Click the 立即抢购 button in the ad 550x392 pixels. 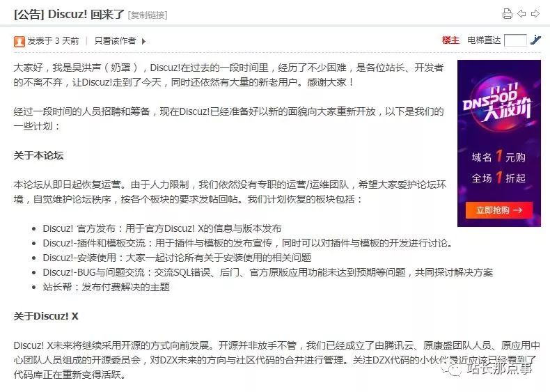(498, 210)
